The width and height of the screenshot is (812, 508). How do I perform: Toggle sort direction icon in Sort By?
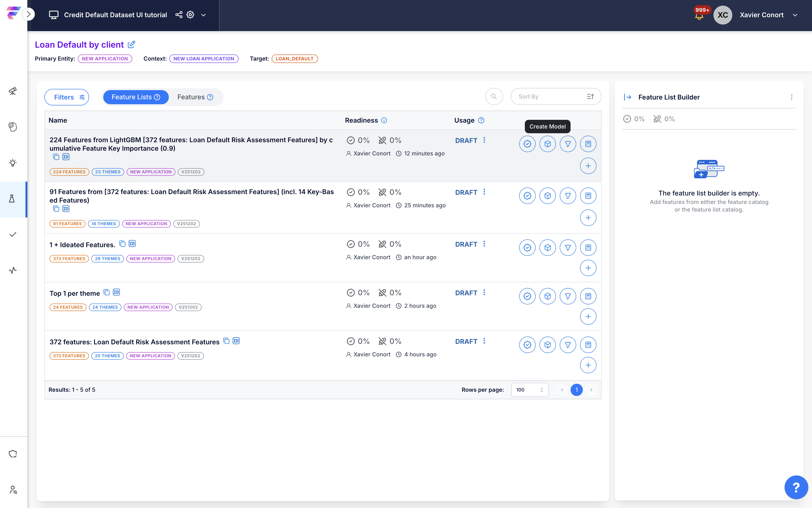(590, 97)
